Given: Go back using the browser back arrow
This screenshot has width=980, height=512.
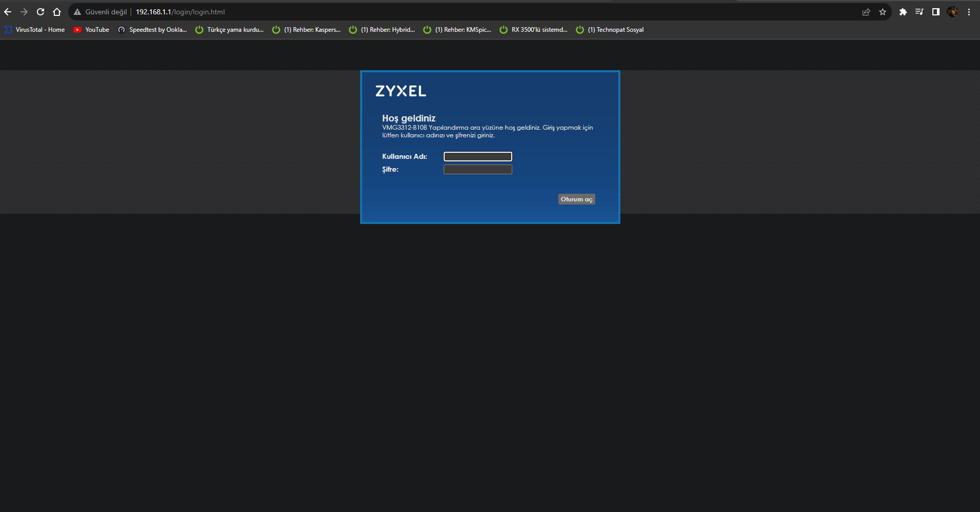Looking at the screenshot, I should (8, 12).
